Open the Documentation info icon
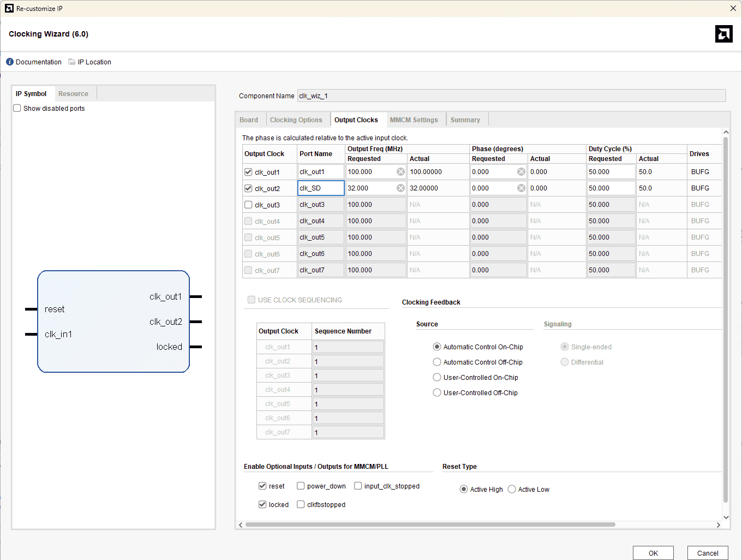Screen dimensions: 742x560 [10, 62]
